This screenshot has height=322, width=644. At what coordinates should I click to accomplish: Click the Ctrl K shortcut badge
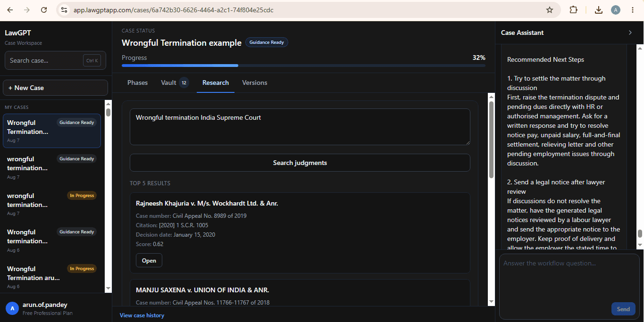92,60
